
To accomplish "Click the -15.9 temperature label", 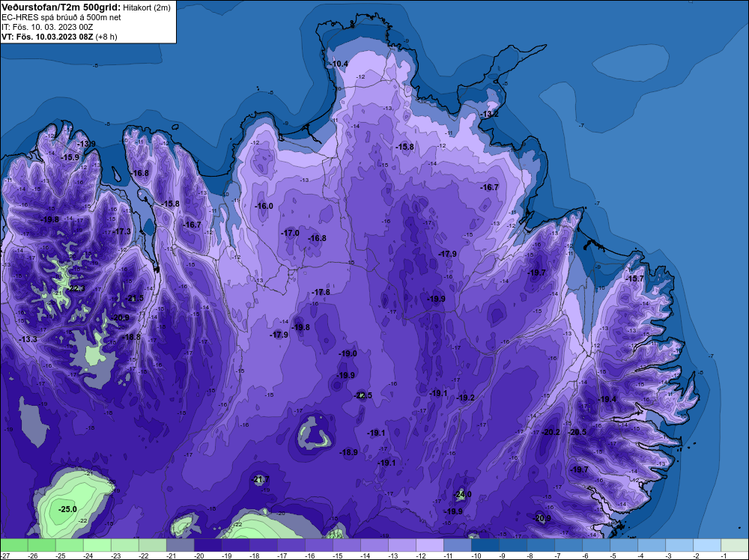I will [x=70, y=157].
